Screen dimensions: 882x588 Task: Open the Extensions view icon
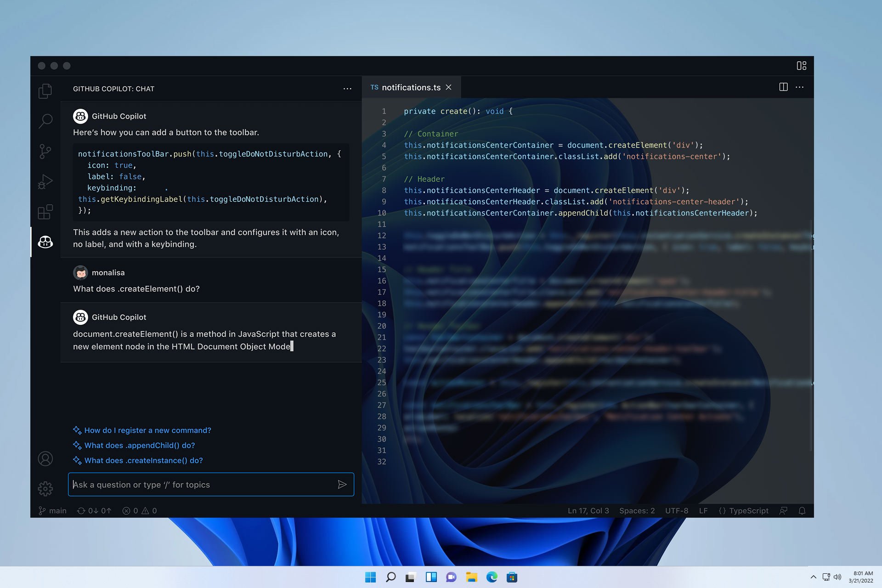pyautogui.click(x=45, y=212)
